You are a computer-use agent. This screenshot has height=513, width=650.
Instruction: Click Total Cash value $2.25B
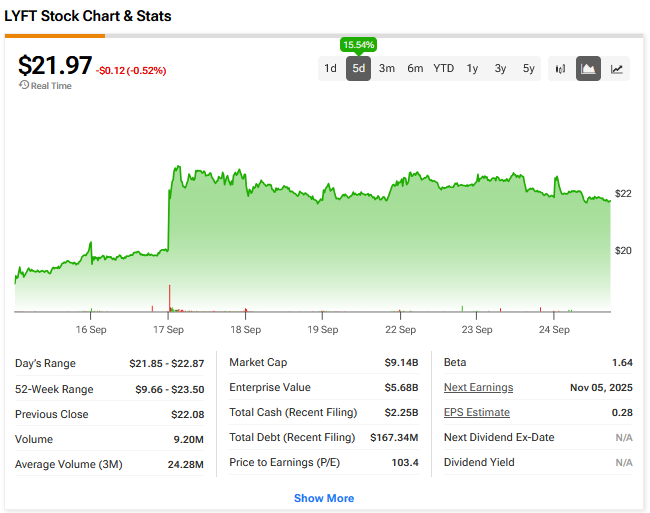[401, 412]
